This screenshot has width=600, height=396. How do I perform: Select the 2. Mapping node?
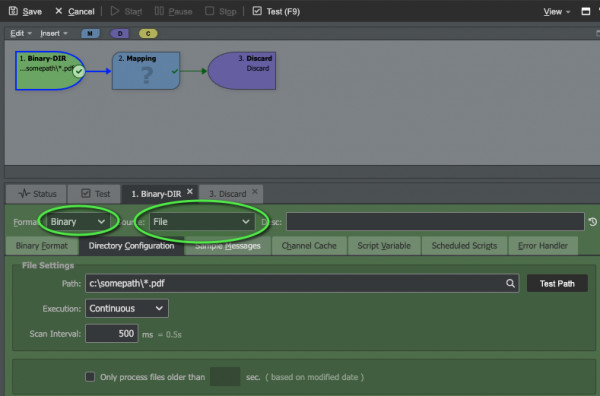coord(146,71)
